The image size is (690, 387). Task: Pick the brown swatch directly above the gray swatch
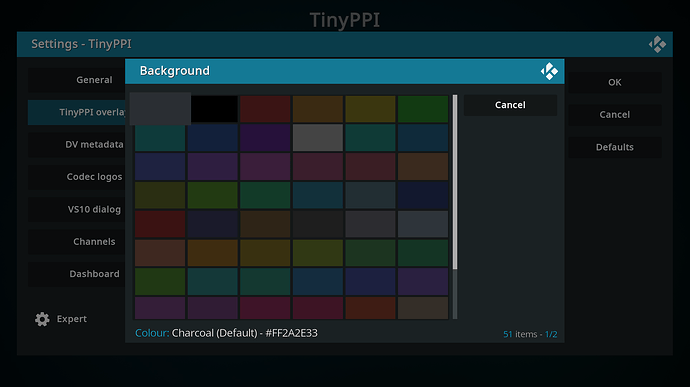pos(318,109)
